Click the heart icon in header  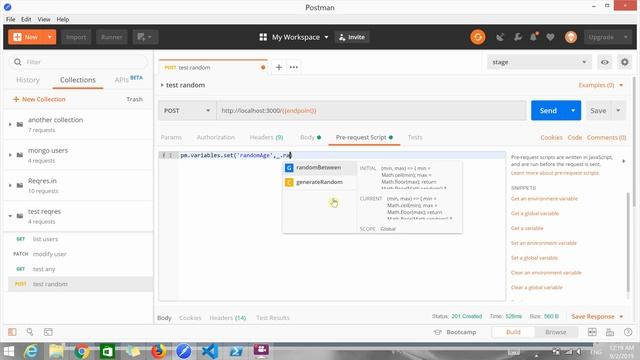550,37
